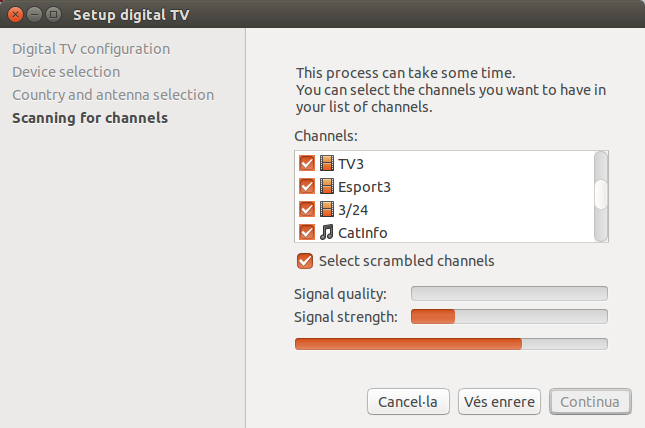The width and height of the screenshot is (645, 428).
Task: Click the TV3 video channel icon
Action: 327,163
